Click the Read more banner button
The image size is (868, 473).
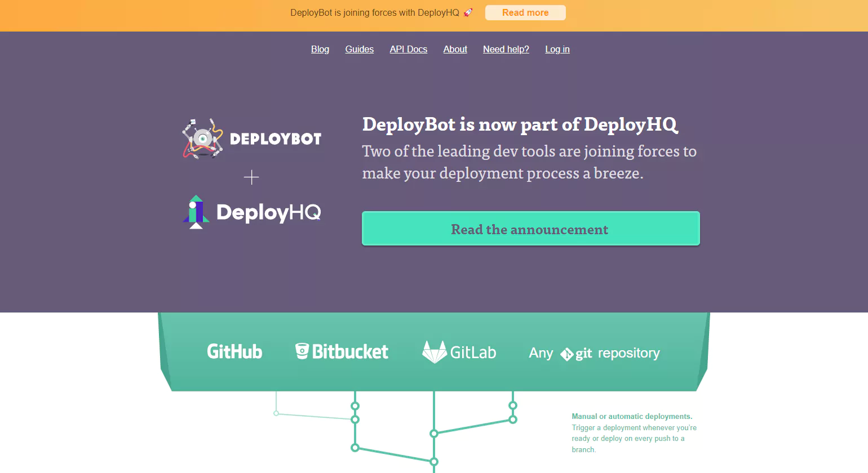tap(525, 12)
